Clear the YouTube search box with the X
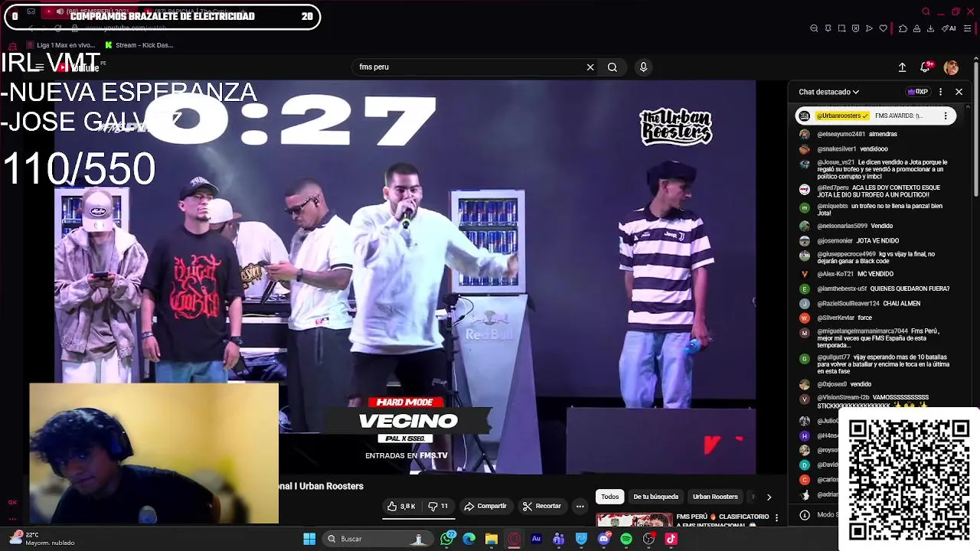 pyautogui.click(x=590, y=67)
